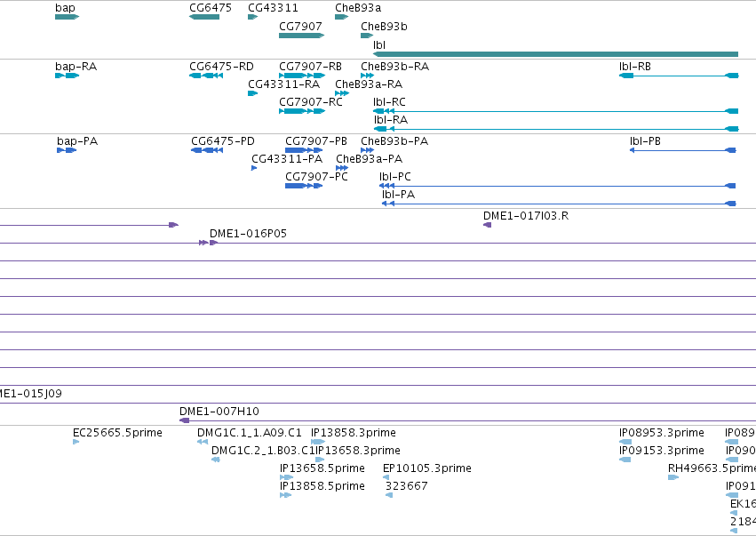Click the CG6475 gene feature
This screenshot has width=756, height=536.
(x=204, y=17)
